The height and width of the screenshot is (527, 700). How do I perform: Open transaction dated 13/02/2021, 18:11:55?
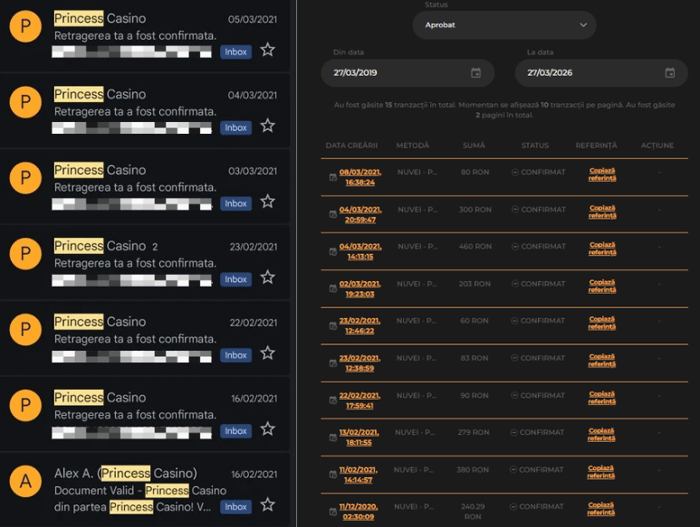point(359,438)
